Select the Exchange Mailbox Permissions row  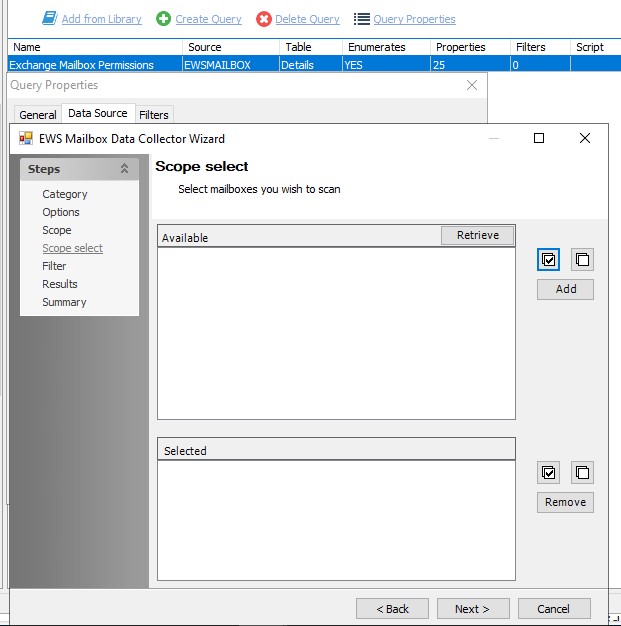[x=82, y=64]
